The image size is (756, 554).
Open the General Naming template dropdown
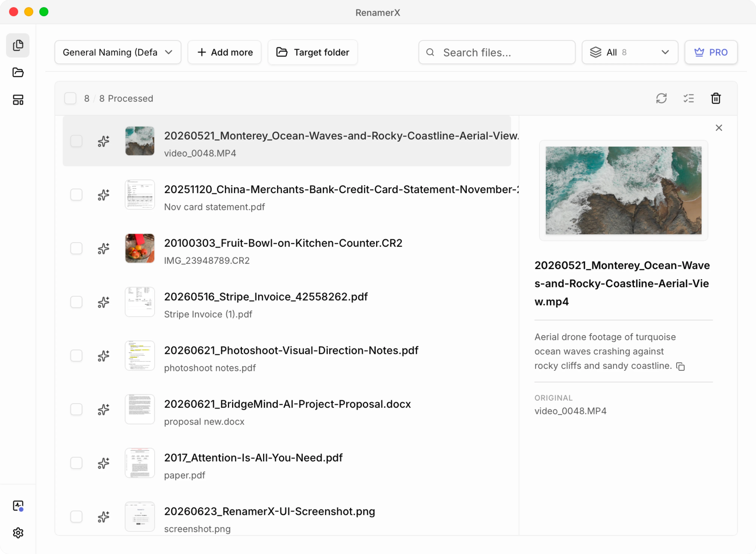click(118, 52)
